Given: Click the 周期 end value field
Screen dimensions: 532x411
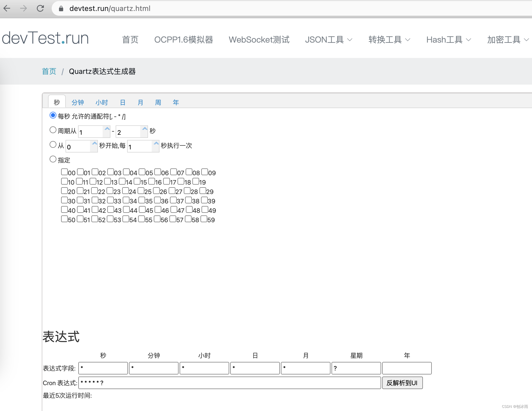Looking at the screenshot, I should tap(128, 132).
